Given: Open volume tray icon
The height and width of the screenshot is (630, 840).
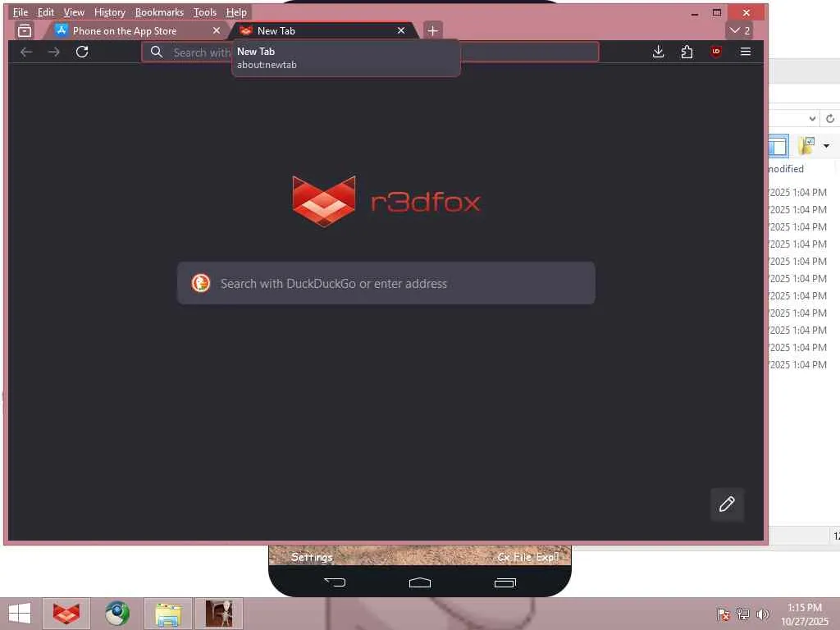Looking at the screenshot, I should point(762,614).
